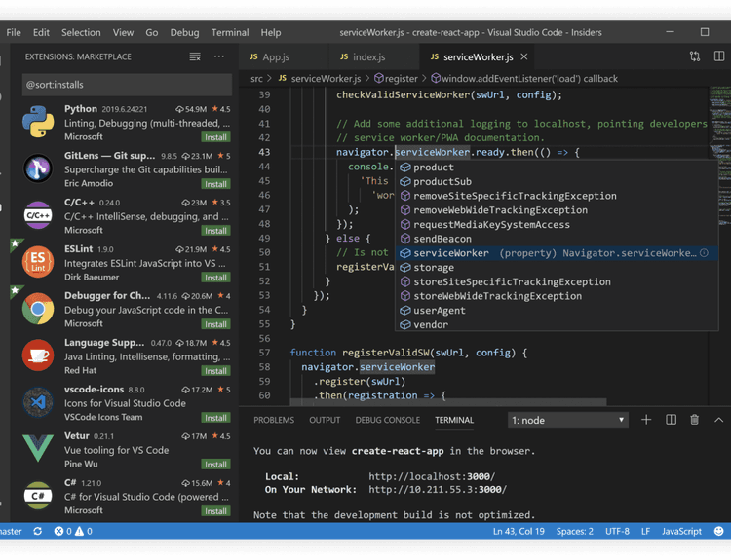Image resolution: width=731 pixels, height=560 pixels.
Task: Select the TERMINAL panel tab
Action: [454, 420]
